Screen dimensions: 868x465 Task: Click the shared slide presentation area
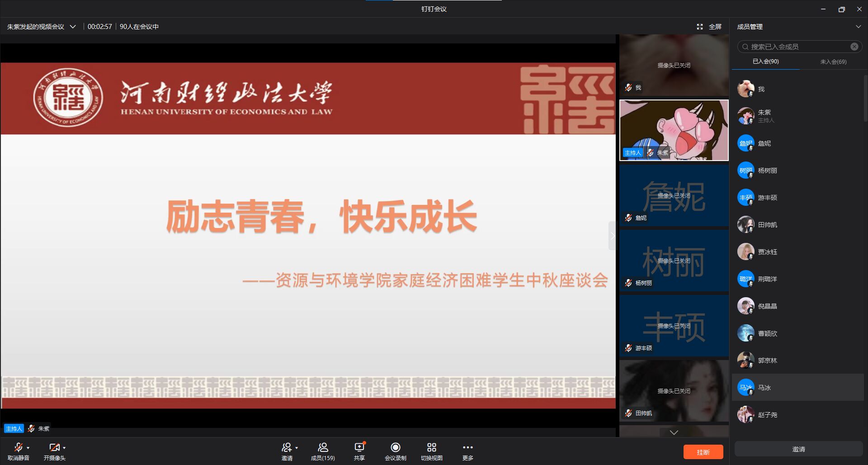point(308,235)
